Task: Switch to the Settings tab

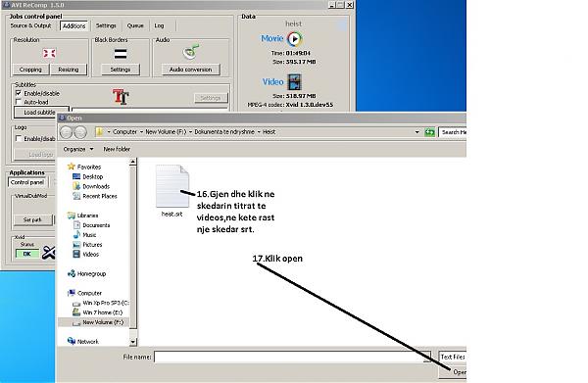Action: [106, 25]
